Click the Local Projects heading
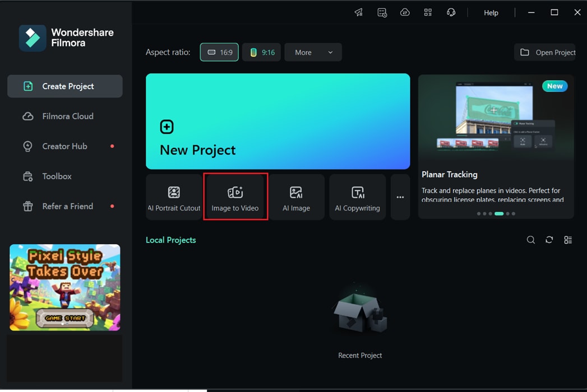Viewport: 587px width, 392px height. [170, 240]
